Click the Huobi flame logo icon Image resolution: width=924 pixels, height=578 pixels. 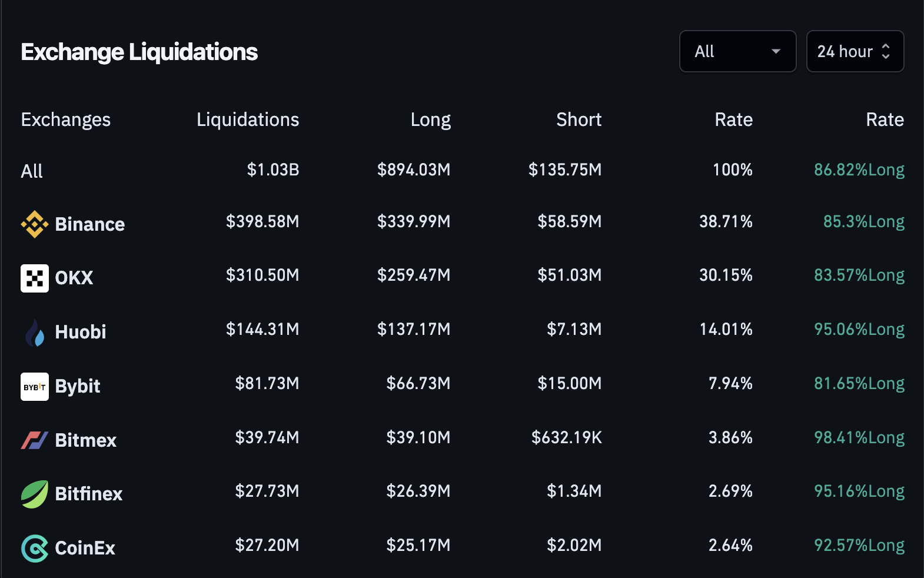35,333
